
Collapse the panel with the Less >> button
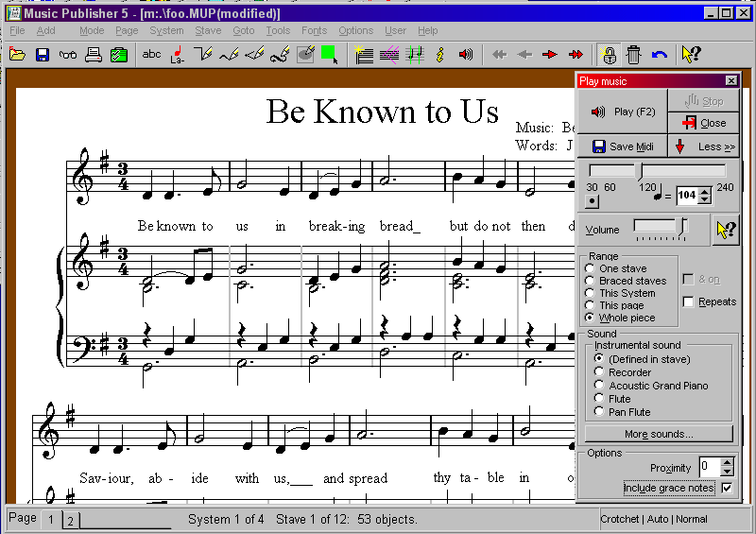point(704,146)
